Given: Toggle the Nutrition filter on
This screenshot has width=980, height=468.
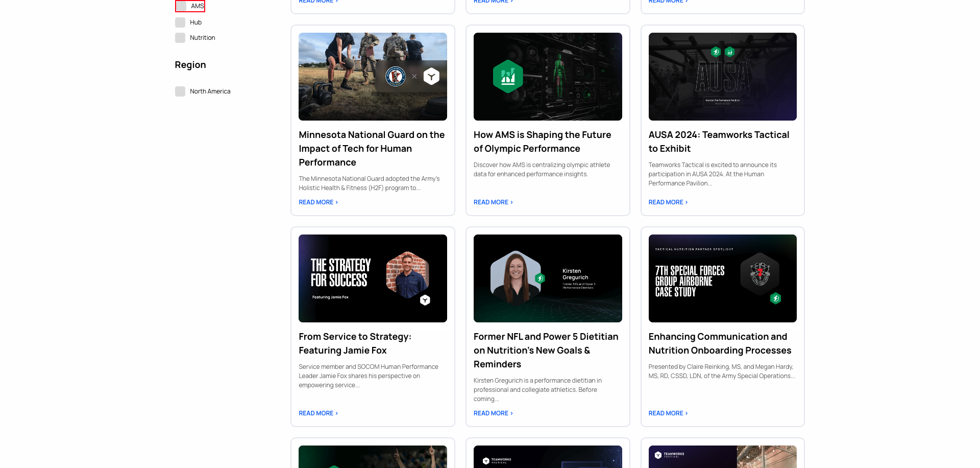Looking at the screenshot, I should [180, 37].
